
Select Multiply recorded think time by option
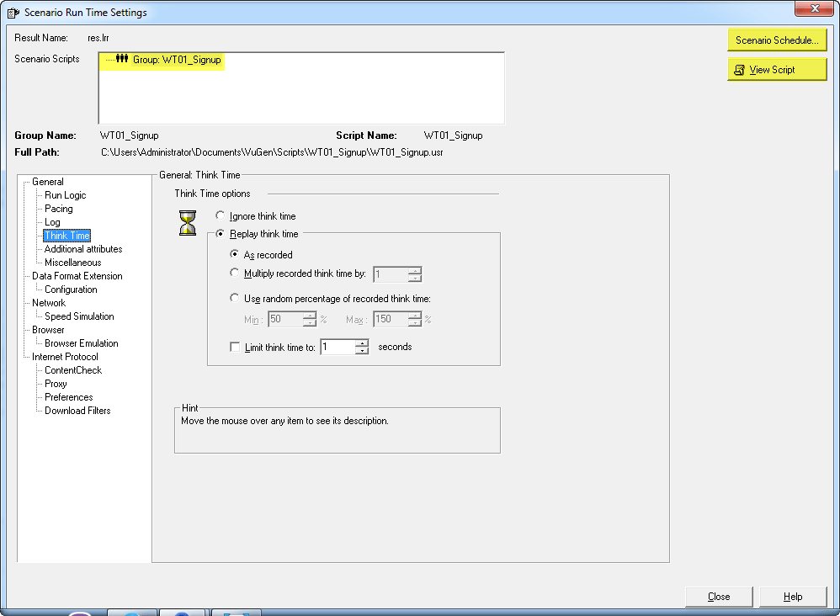point(235,273)
